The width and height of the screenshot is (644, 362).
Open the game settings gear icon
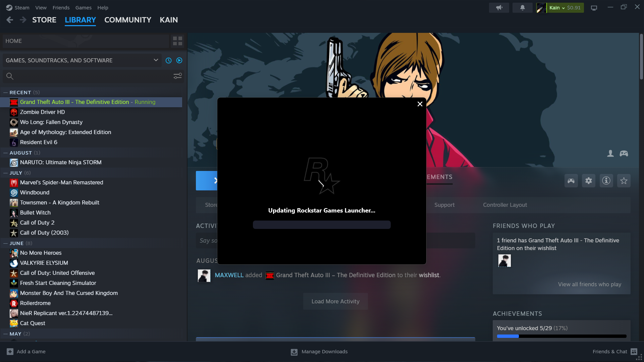click(x=589, y=181)
